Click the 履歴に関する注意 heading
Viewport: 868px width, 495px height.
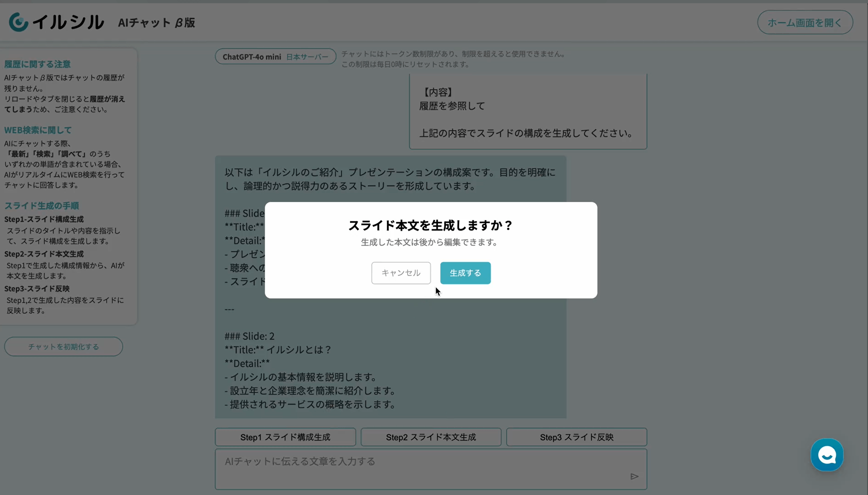click(37, 64)
